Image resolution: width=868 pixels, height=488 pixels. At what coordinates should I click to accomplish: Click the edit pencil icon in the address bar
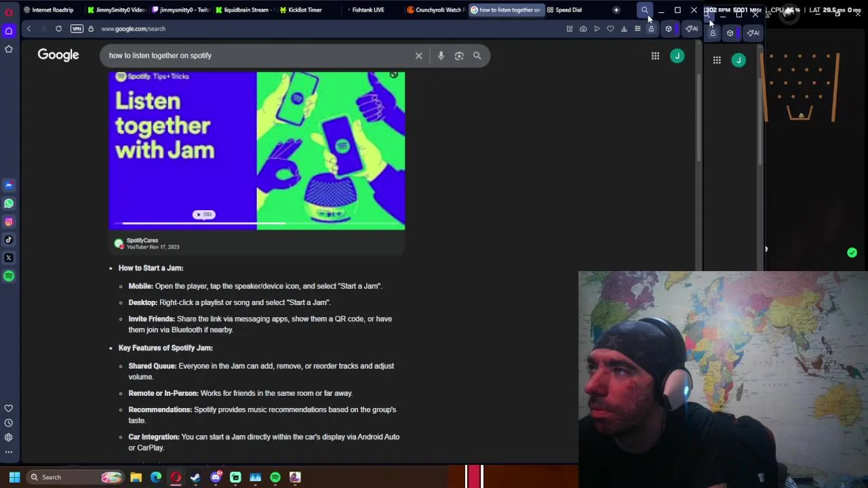(570, 28)
